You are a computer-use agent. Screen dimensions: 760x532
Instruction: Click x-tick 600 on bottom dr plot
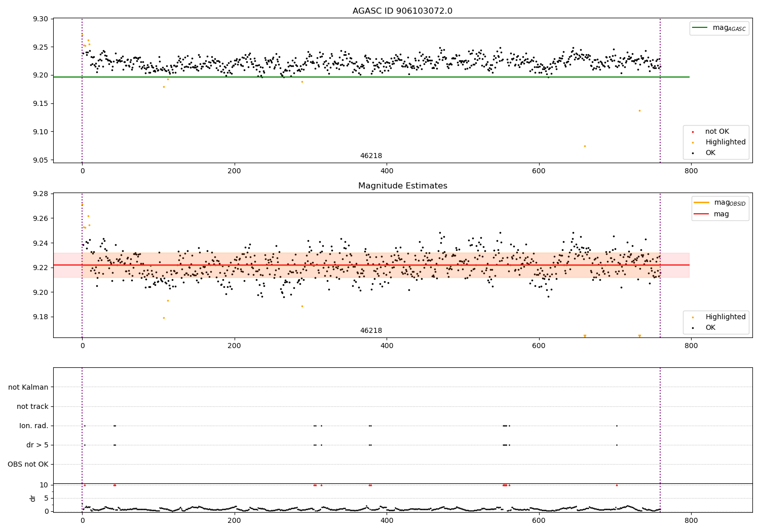[x=539, y=520]
